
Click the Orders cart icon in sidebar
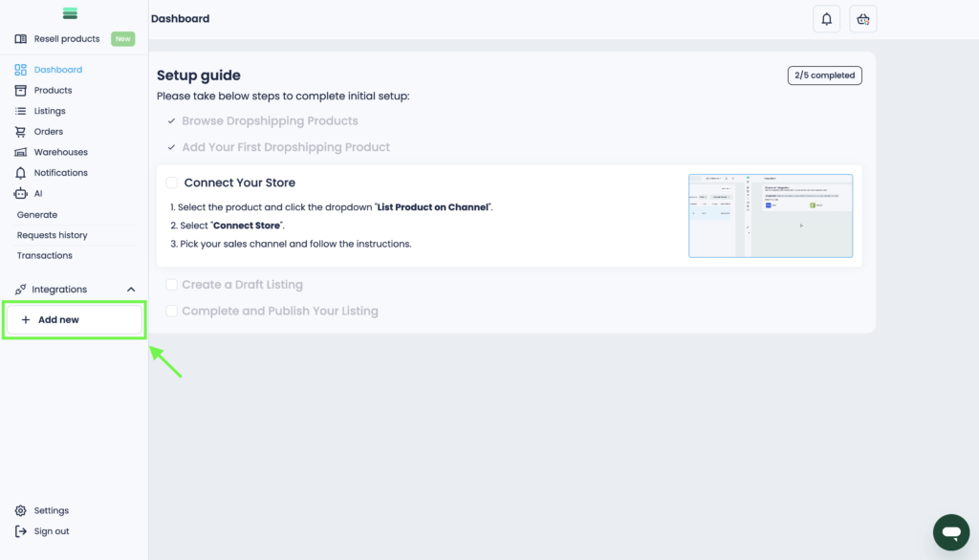21,132
